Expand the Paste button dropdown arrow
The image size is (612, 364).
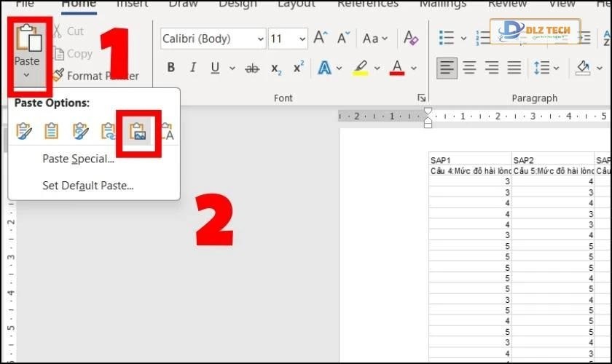coord(27,75)
